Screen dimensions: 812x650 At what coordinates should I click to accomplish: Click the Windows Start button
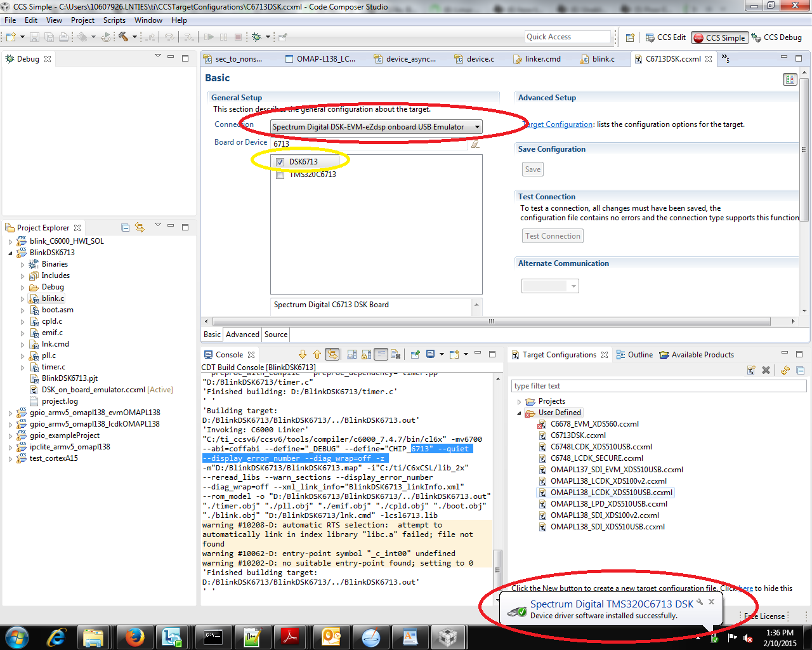tap(16, 637)
